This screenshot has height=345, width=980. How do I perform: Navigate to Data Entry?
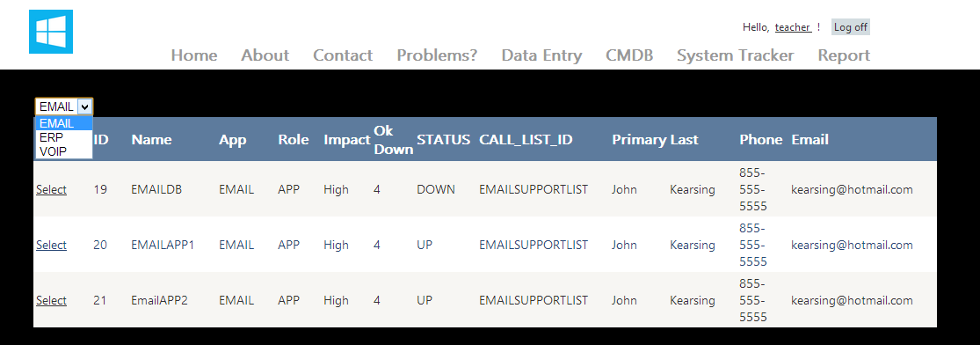coord(541,55)
